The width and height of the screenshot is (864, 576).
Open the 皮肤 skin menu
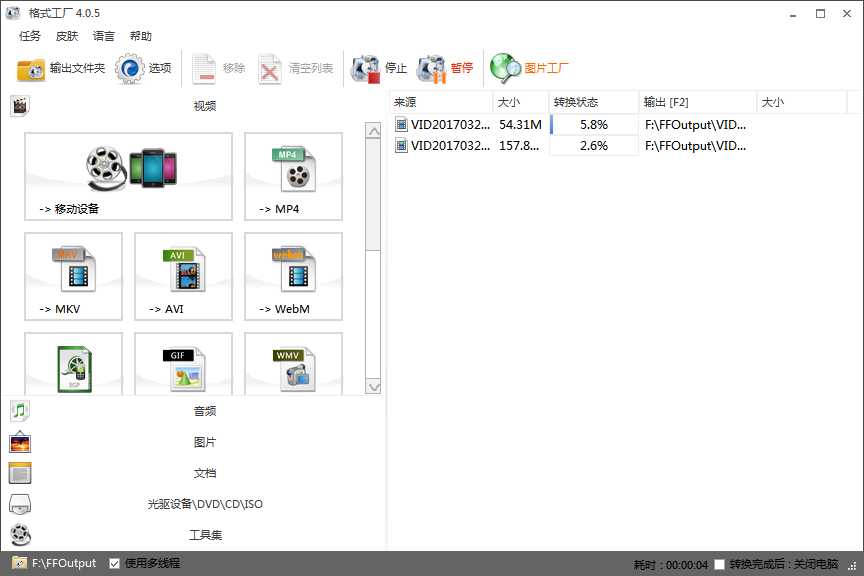(67, 36)
